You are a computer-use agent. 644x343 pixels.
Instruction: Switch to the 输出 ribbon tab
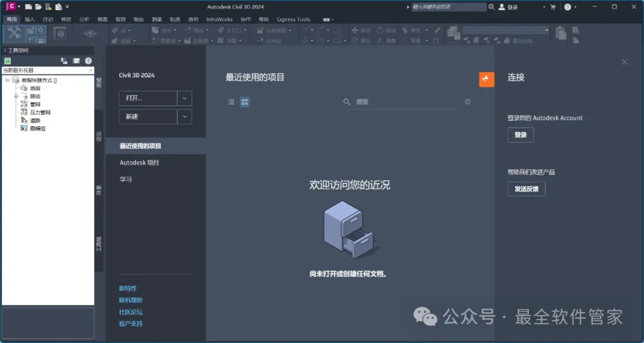[139, 19]
